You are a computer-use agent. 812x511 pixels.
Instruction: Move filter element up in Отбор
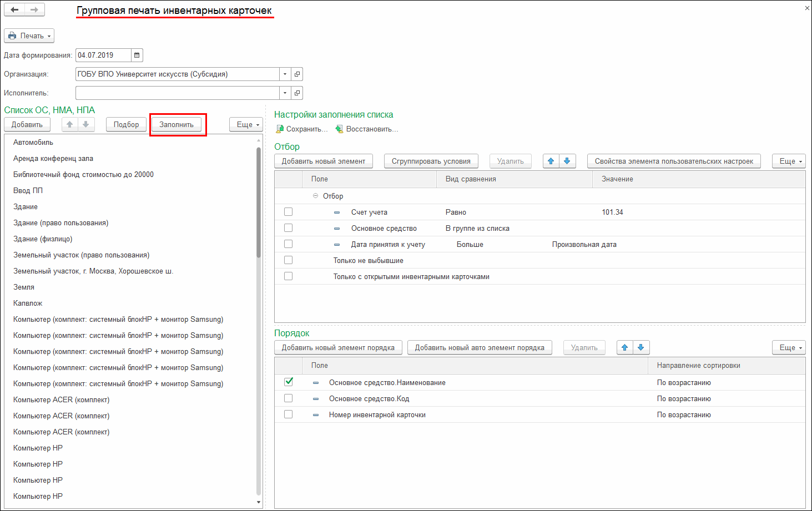click(x=551, y=161)
